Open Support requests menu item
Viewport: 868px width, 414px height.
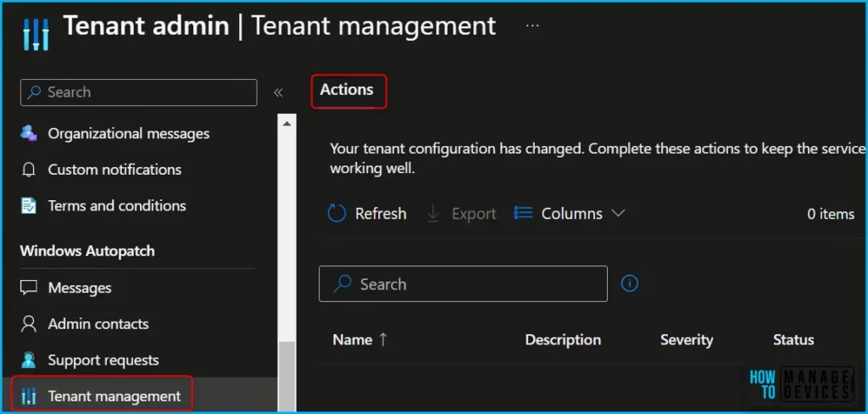pos(103,361)
